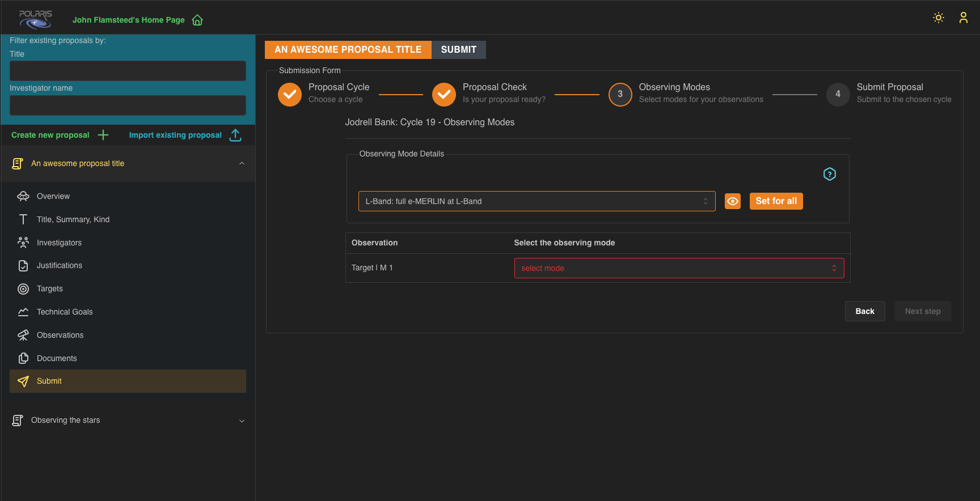Open Observations in the sidebar
The width and height of the screenshot is (980, 501).
(60, 335)
